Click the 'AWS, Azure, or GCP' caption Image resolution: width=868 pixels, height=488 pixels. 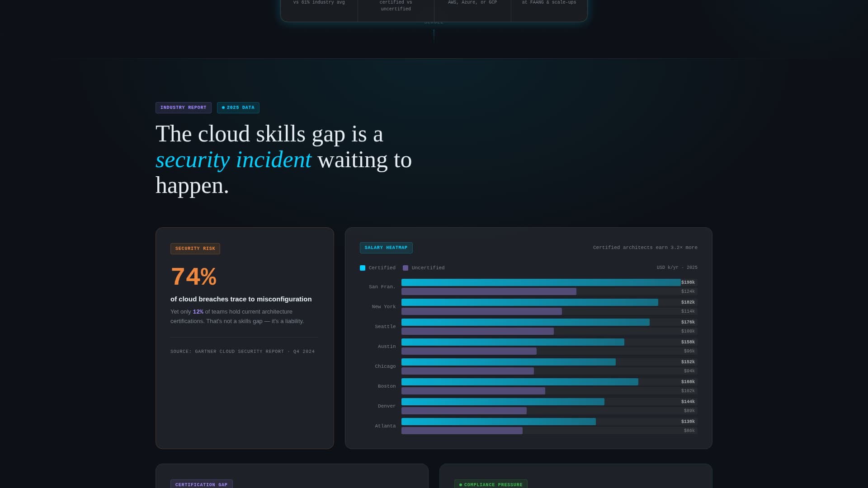coord(472,3)
